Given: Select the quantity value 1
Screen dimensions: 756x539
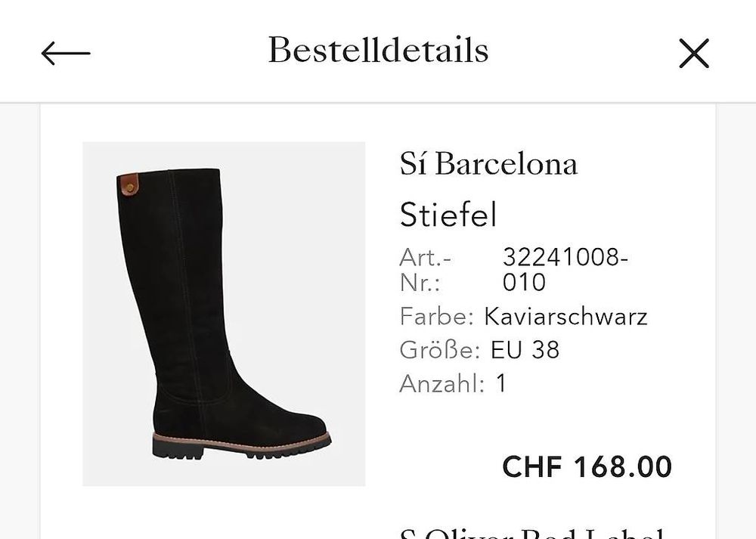Looking at the screenshot, I should 501,384.
